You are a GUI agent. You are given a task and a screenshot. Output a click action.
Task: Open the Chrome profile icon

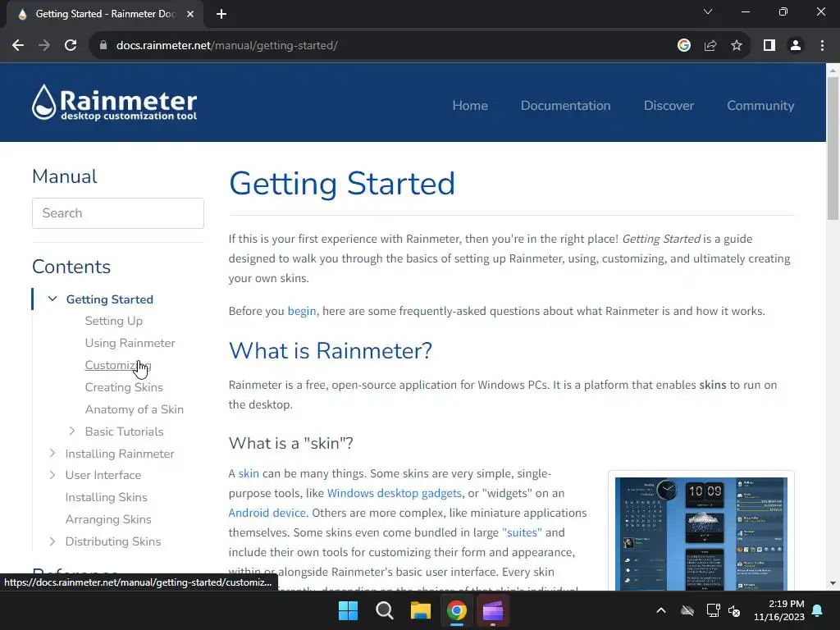tap(796, 46)
